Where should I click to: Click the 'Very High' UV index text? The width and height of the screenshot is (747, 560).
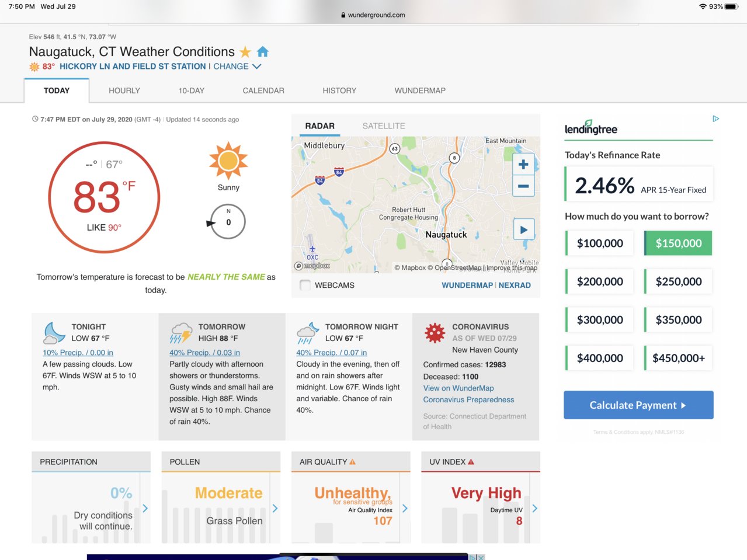[x=486, y=493]
